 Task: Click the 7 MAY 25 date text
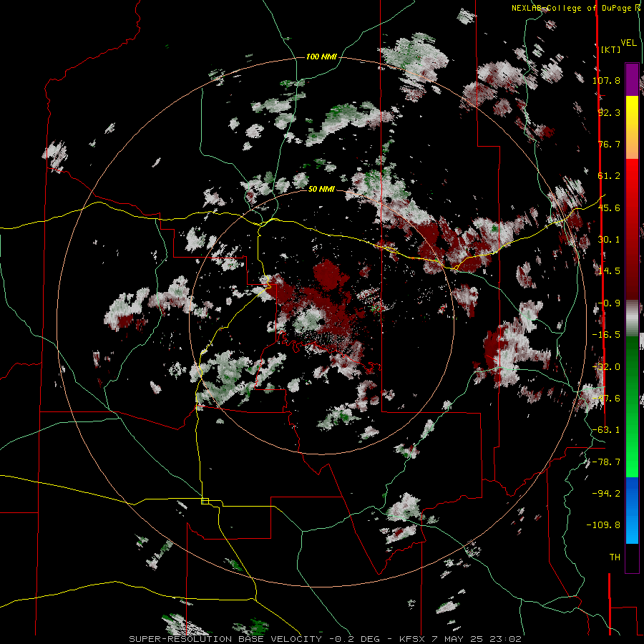pyautogui.click(x=458, y=639)
